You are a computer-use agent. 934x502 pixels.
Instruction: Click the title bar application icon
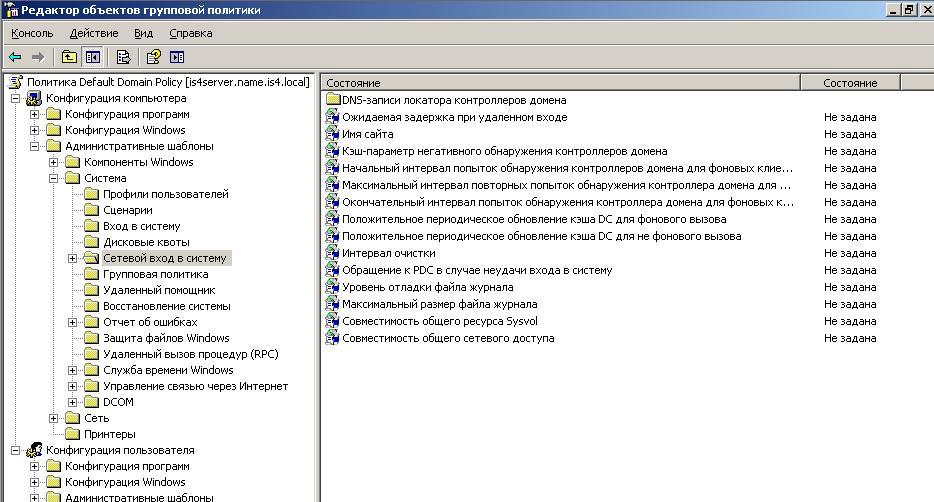tap(11, 10)
